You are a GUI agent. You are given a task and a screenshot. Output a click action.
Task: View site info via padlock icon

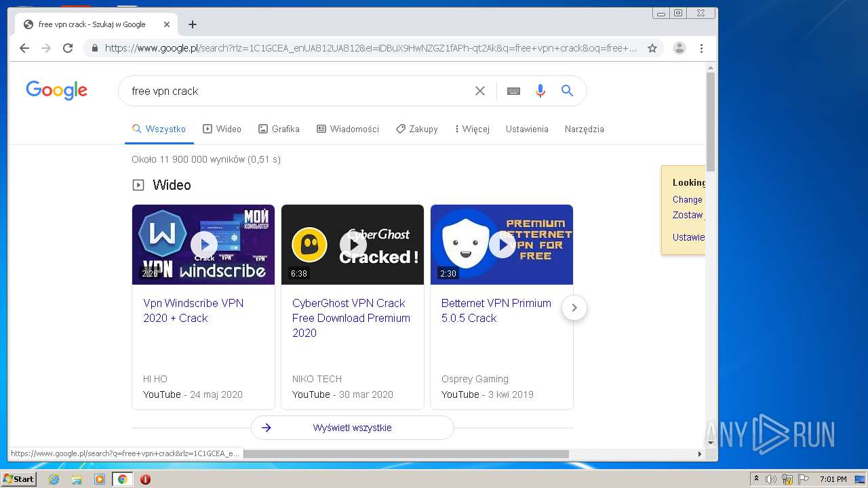94,48
